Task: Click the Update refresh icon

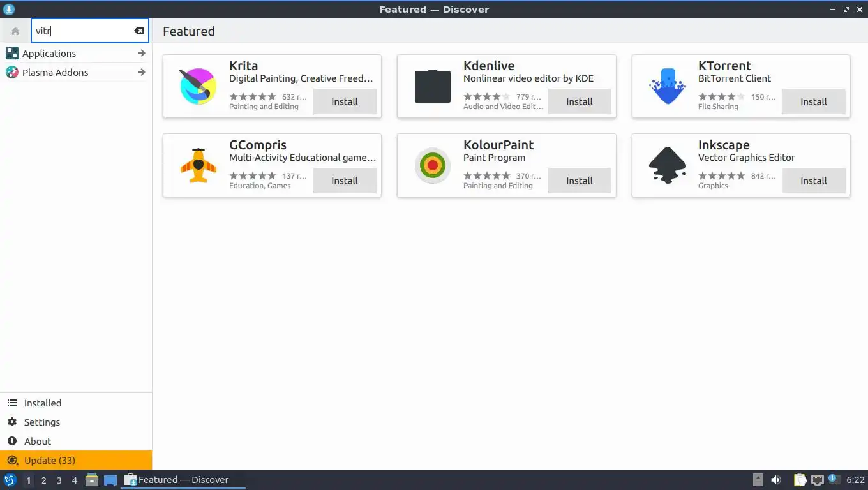Action: click(x=11, y=461)
